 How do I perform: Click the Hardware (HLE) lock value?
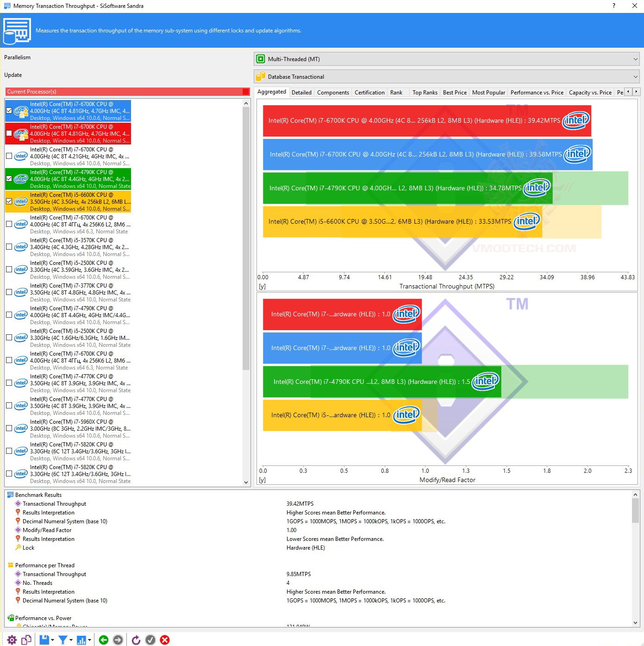pos(306,548)
